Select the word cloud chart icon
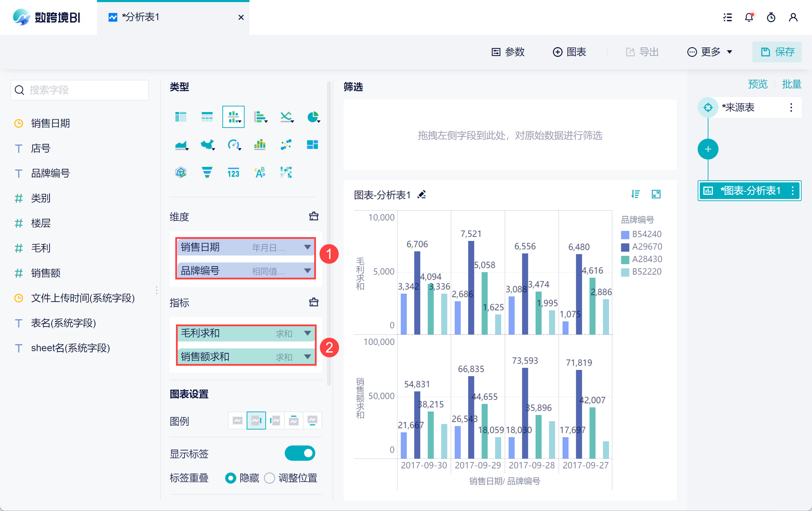Image resolution: width=812 pixels, height=511 pixels. coord(260,172)
